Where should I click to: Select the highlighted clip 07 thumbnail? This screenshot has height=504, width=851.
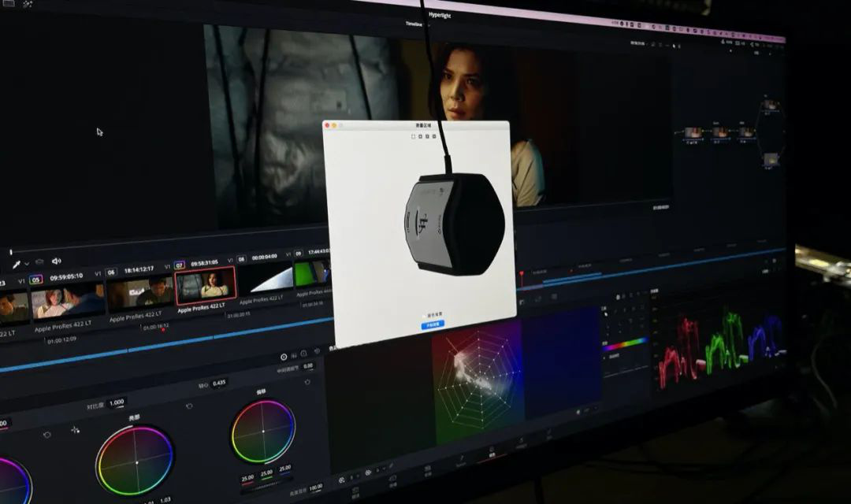(x=206, y=284)
